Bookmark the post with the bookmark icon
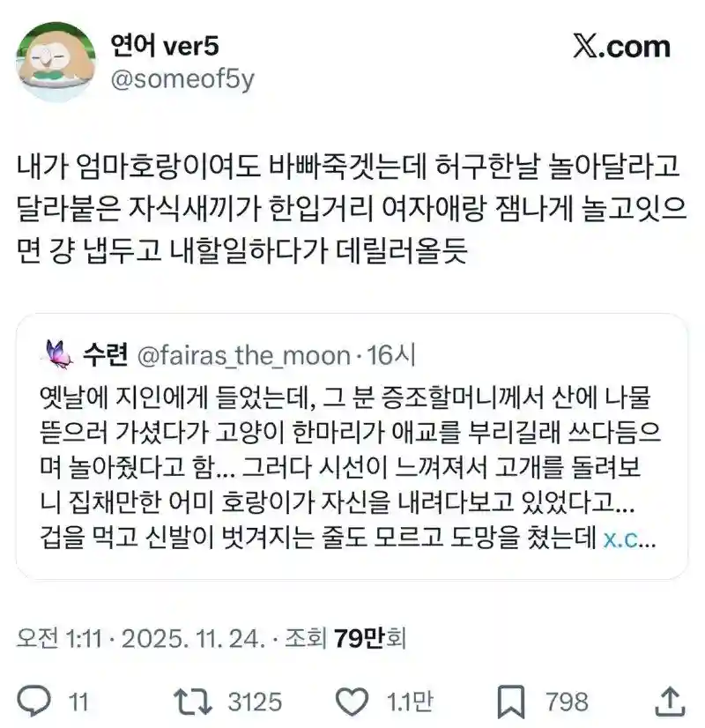 [x=510, y=701]
